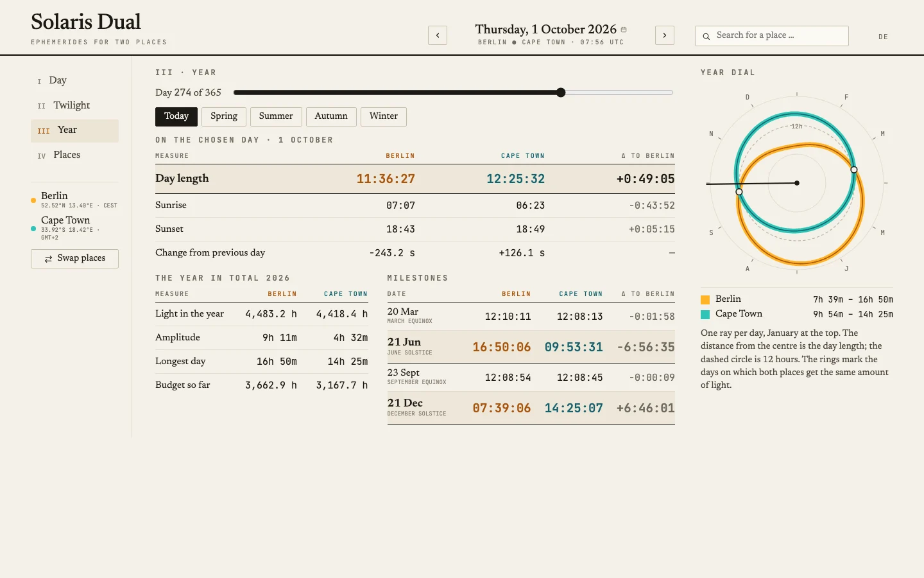Select the Year tab
This screenshot has width=924, height=578.
[x=74, y=131]
